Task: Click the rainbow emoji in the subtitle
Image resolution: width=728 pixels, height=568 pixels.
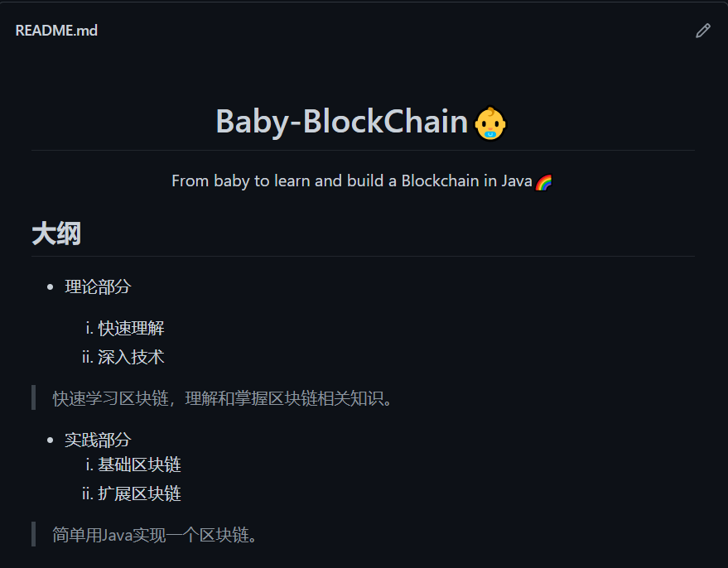Action: click(544, 180)
